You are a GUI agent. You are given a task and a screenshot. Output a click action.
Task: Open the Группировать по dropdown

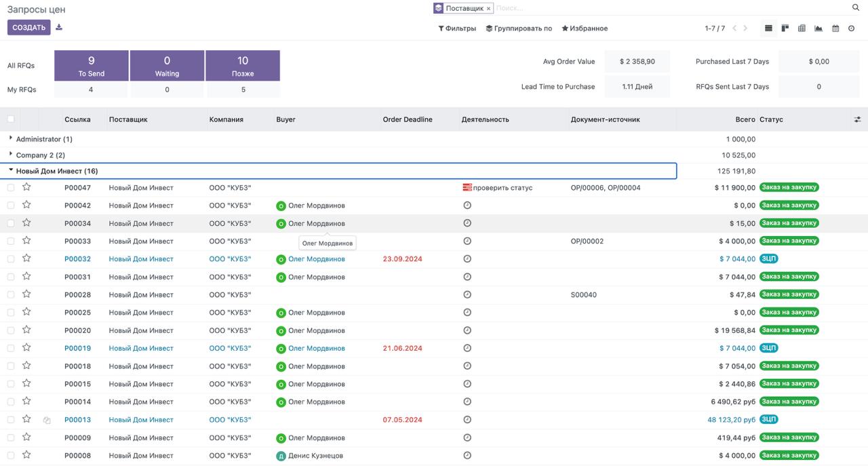tap(519, 28)
